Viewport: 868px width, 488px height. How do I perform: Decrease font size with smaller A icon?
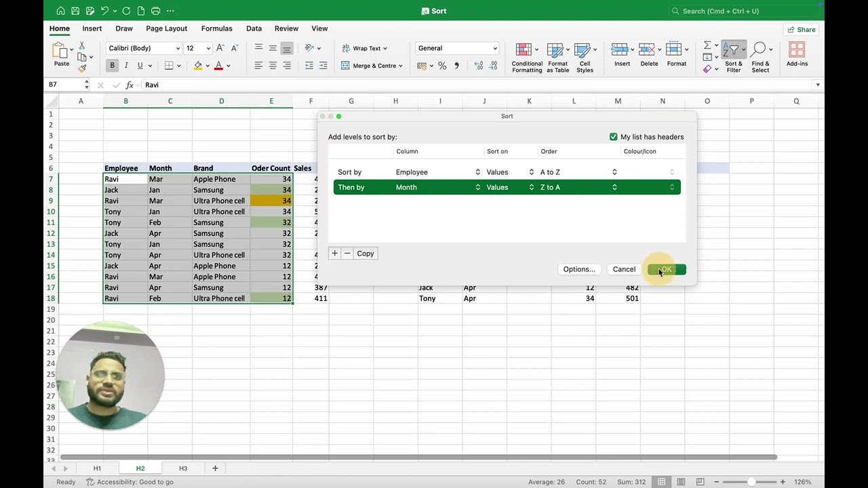(235, 48)
